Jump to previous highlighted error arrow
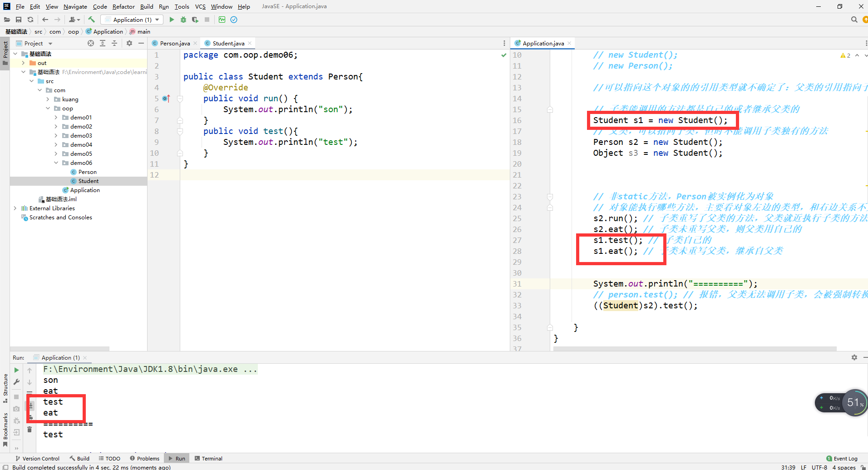Viewport: 868px width, 470px height. pyautogui.click(x=857, y=55)
